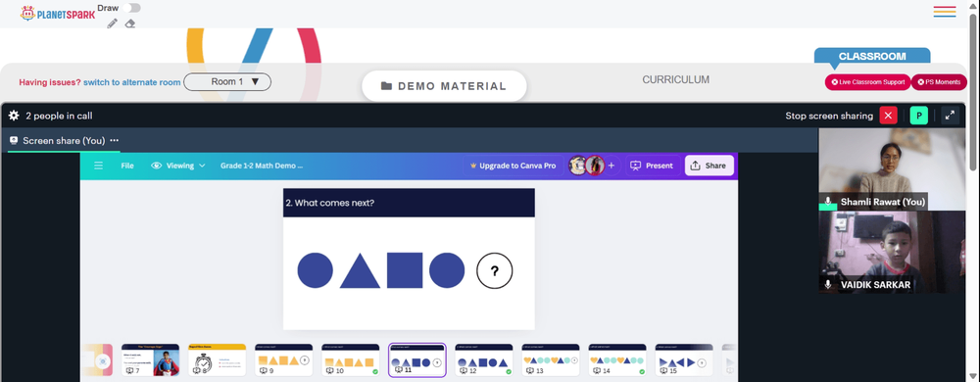Click Shamli Rawat's video tile

[x=892, y=169]
